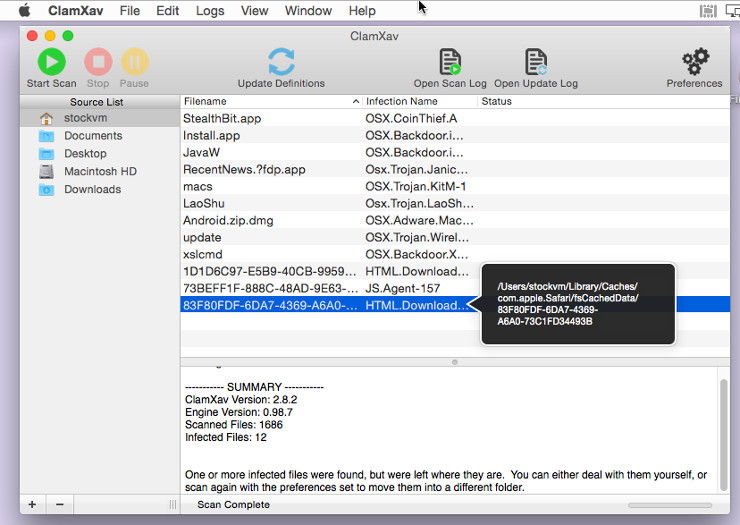Image resolution: width=740 pixels, height=525 pixels.
Task: Open the Help menu
Action: click(362, 10)
